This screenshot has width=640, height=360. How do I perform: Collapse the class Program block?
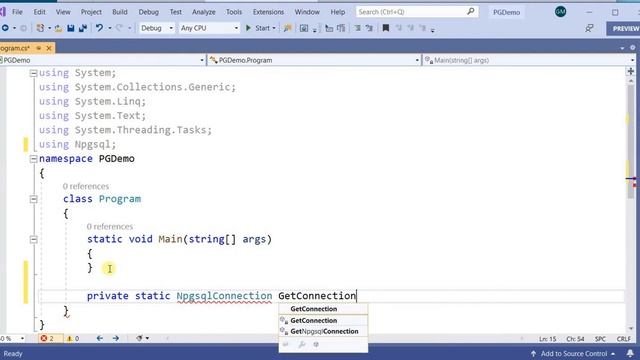pos(33,199)
